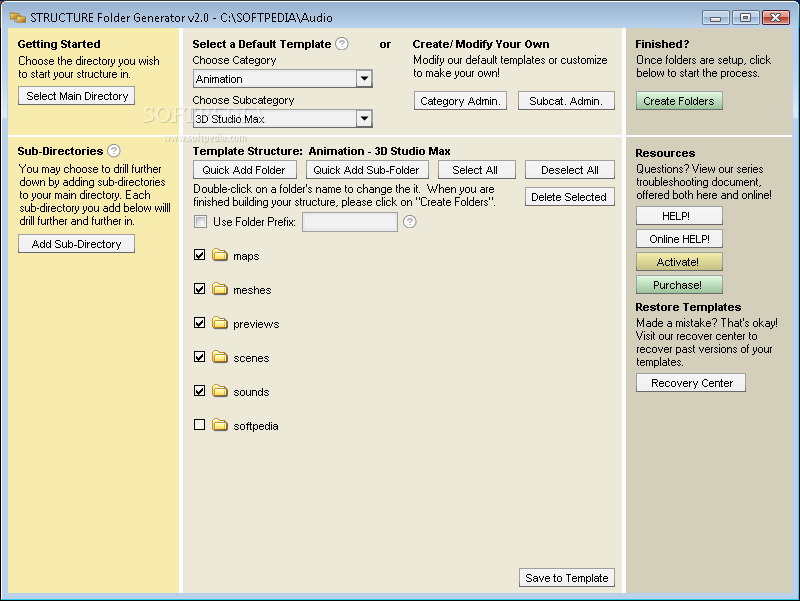The height and width of the screenshot is (601, 800).
Task: Select the sounds folder name
Action: click(x=251, y=392)
